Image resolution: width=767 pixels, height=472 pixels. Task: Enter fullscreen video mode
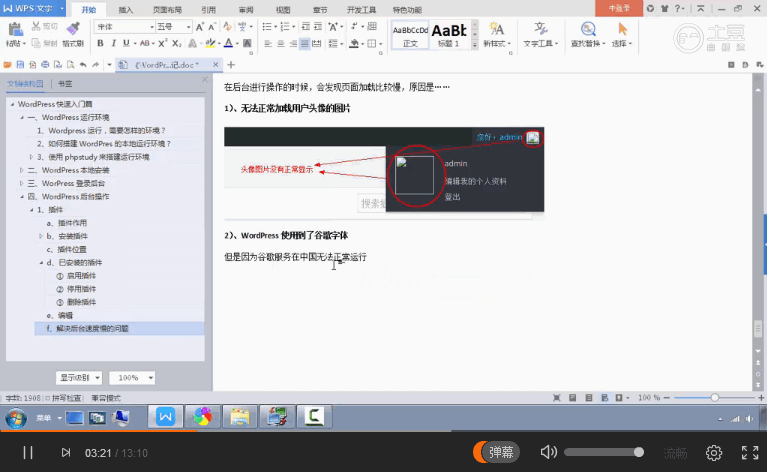[x=749, y=452]
